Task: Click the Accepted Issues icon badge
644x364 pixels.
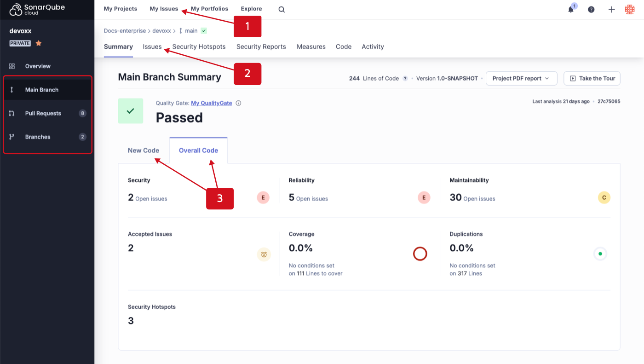Action: click(x=264, y=254)
